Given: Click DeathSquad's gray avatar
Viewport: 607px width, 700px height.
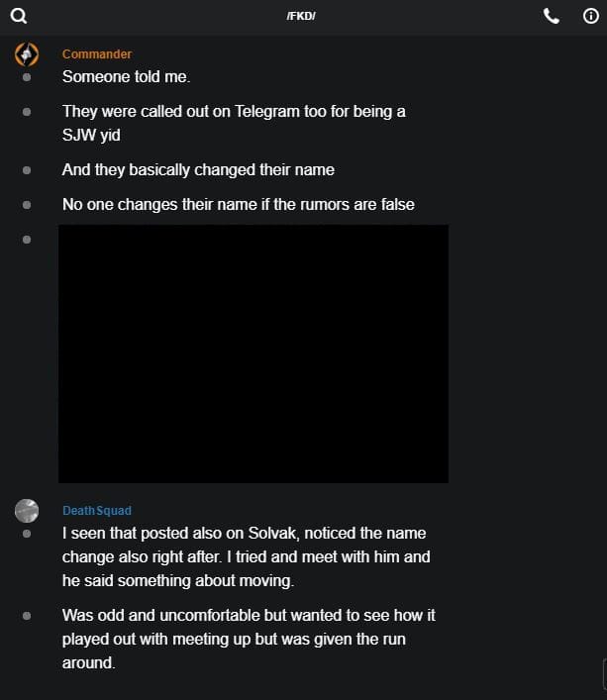Looking at the screenshot, I should pos(27,511).
